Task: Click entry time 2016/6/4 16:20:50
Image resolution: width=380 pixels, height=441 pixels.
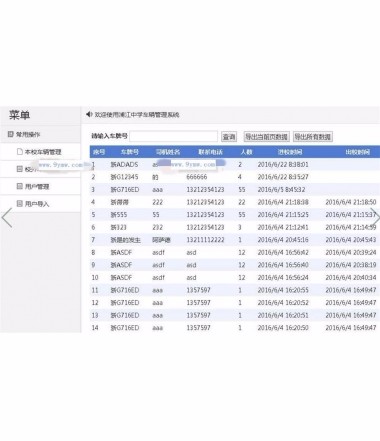Action: (283, 328)
